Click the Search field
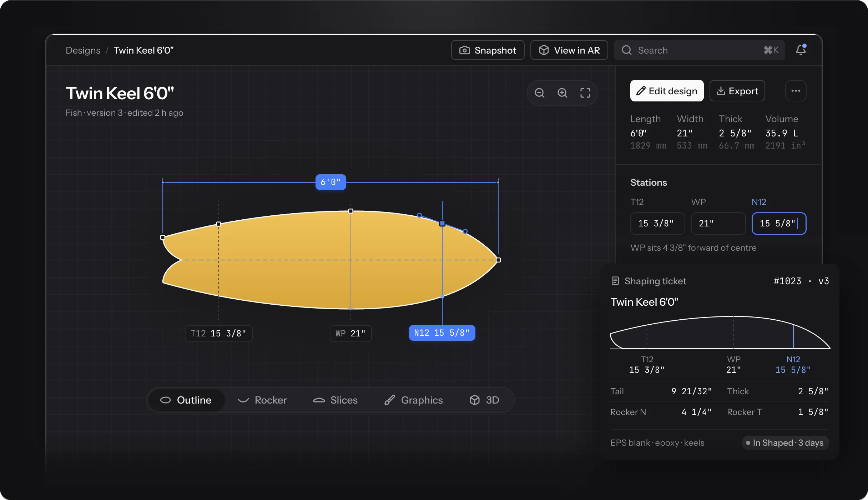This screenshot has height=500, width=868. click(x=699, y=50)
